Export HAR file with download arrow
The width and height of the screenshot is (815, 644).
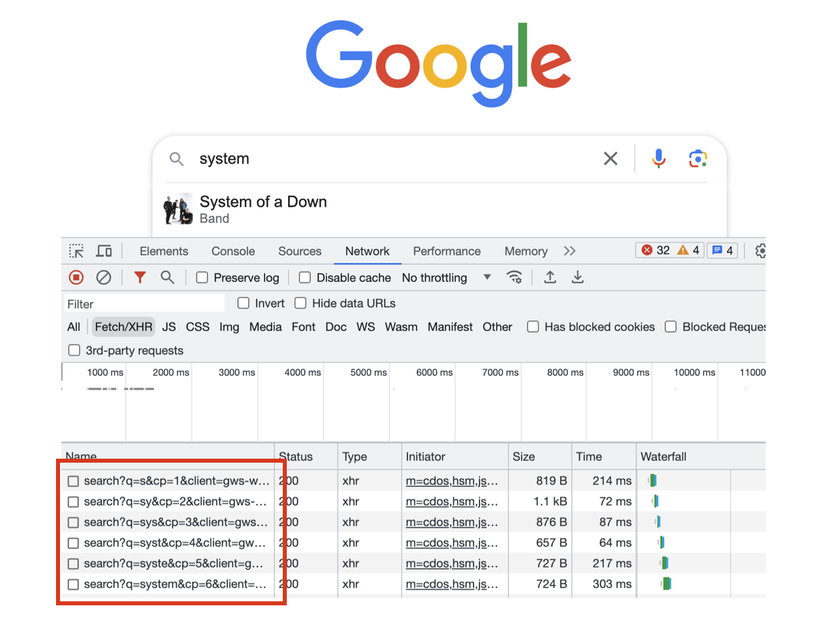pos(578,277)
